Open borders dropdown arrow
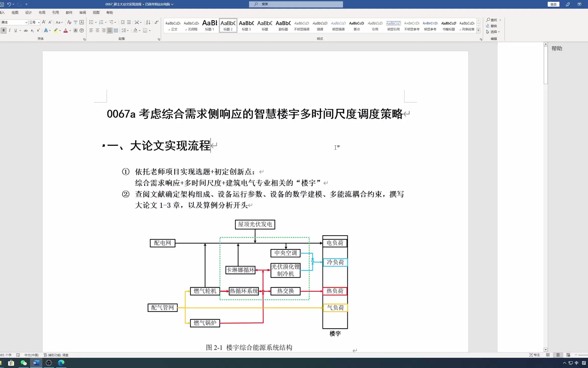This screenshot has width=588, height=368. pyautogui.click(x=150, y=30)
